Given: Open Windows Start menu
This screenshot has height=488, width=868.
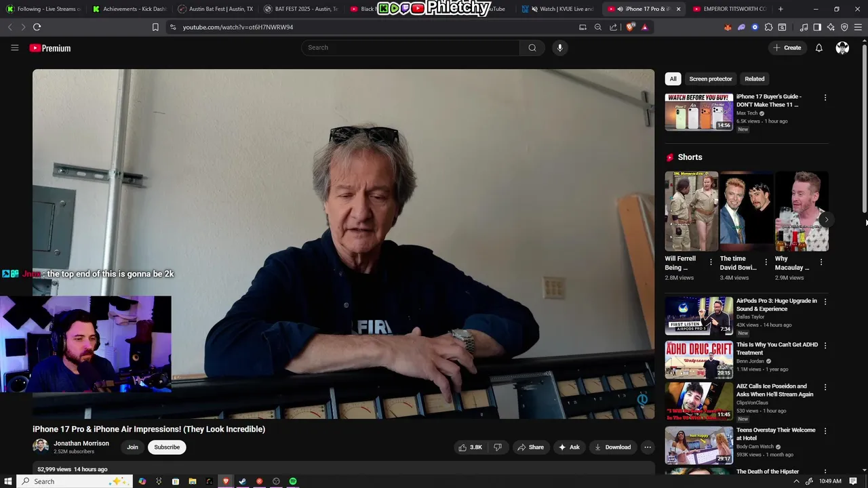Looking at the screenshot, I should pyautogui.click(x=8, y=481).
